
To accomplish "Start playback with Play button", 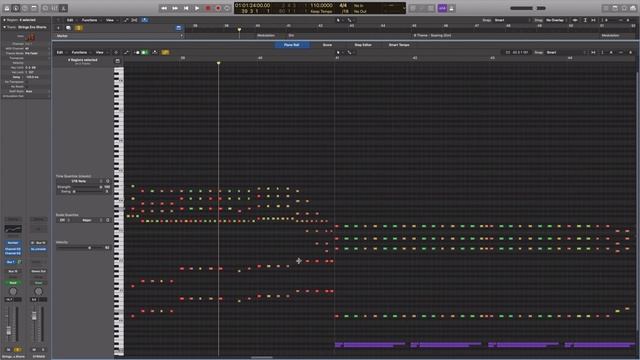I will click(x=197, y=8).
